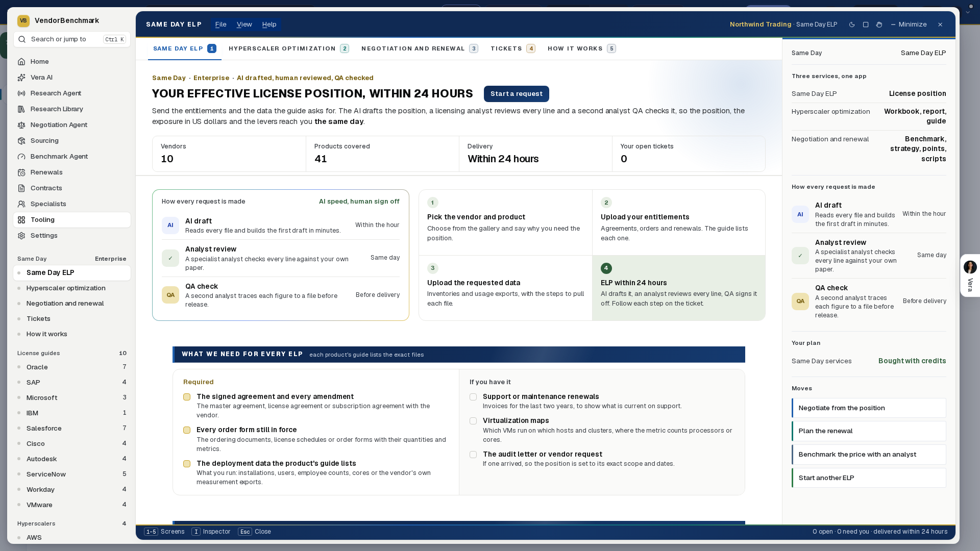Viewport: 980px width, 551px height.
Task: Open the How It Works tab
Action: [582, 48]
